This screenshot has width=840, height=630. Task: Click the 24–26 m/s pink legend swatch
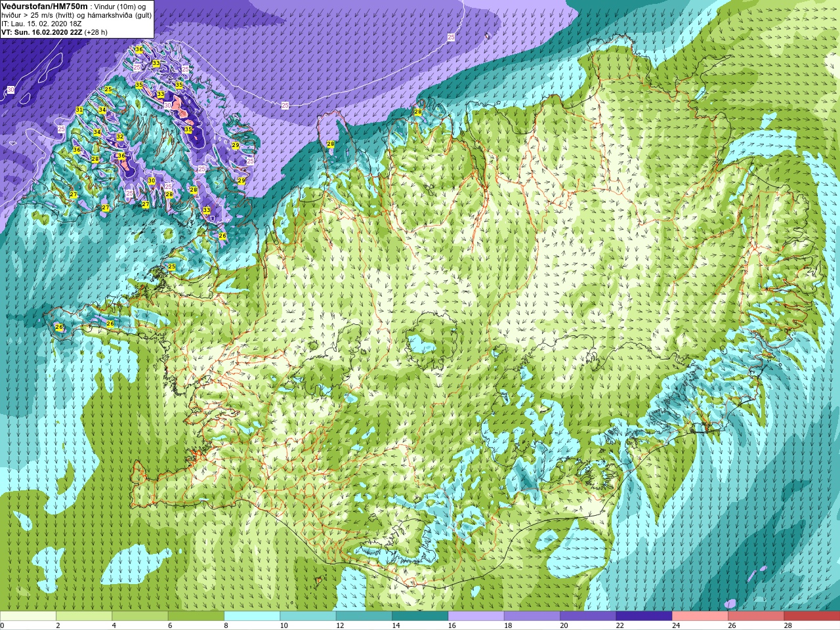pos(700,616)
